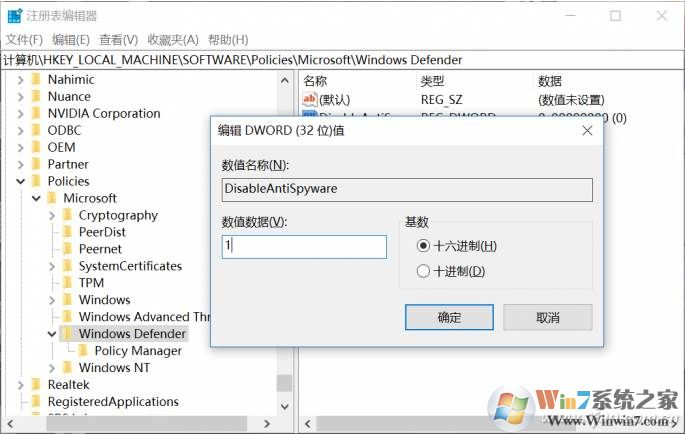Click the 数据 column header
Image resolution: width=685 pixels, height=435 pixels.
550,81
